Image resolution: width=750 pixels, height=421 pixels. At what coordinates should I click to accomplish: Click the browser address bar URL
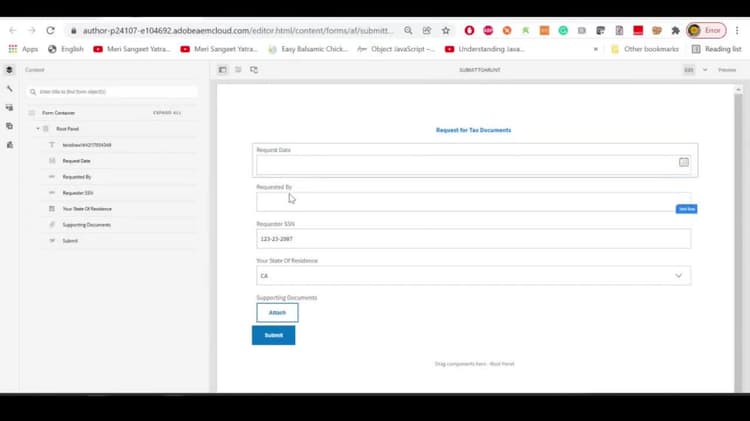(237, 31)
